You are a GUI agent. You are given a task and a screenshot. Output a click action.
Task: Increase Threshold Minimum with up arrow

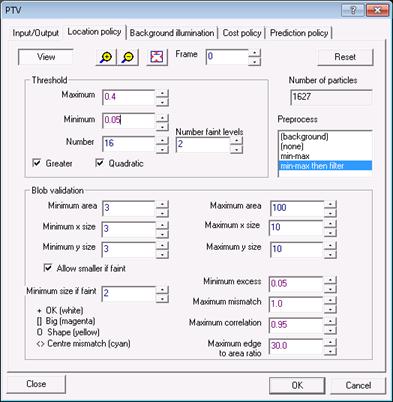pos(162,117)
